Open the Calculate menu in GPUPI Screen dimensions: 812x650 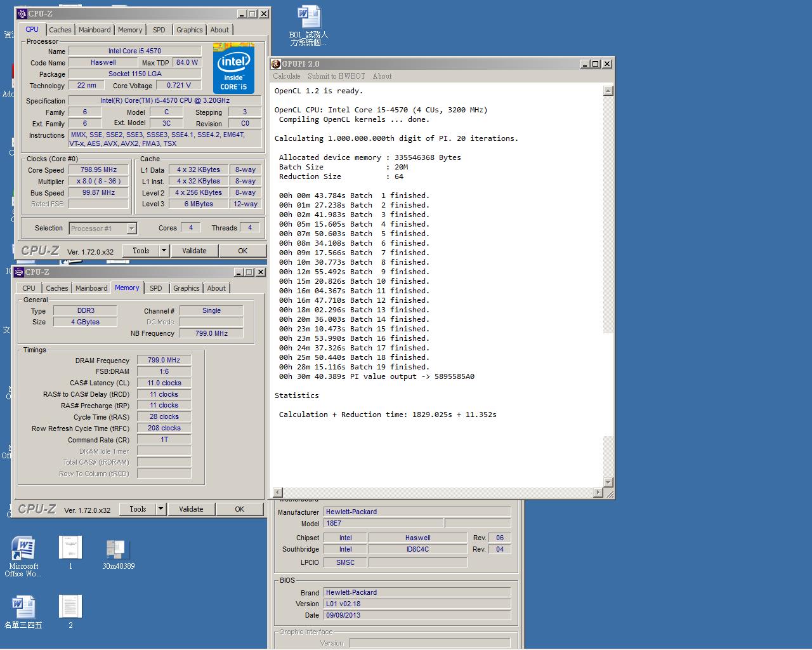click(x=287, y=76)
